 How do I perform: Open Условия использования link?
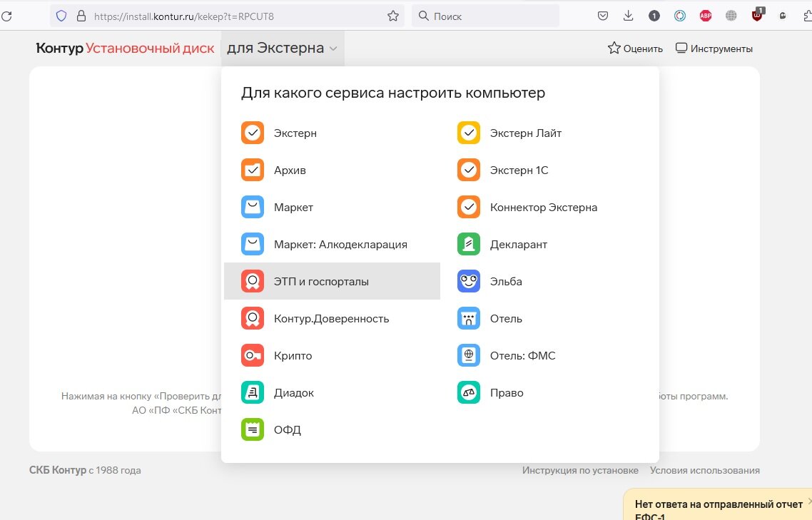[x=705, y=470]
